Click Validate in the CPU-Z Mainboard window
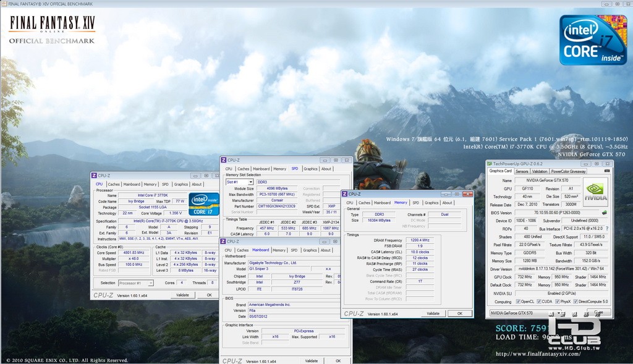Viewport: 633px width, 364px height. pyautogui.click(x=312, y=361)
